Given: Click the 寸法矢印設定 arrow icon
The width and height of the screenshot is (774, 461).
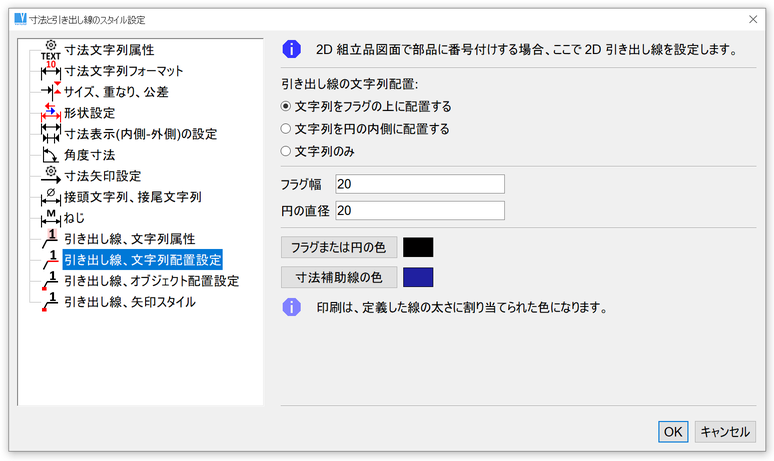Looking at the screenshot, I should click(50, 176).
